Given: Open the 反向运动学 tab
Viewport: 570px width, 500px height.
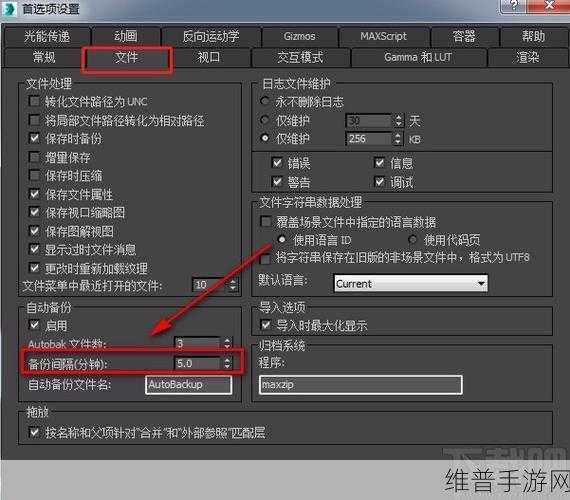Looking at the screenshot, I should [211, 36].
